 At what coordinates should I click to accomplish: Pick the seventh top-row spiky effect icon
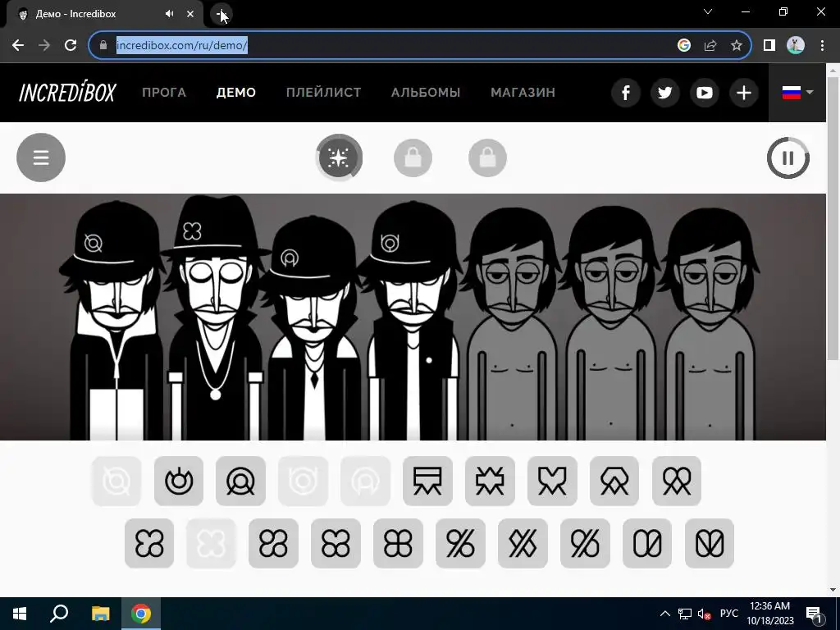click(490, 481)
